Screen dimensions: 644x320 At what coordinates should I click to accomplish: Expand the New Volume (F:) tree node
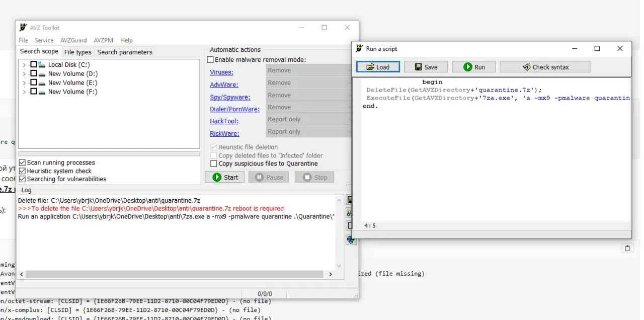coord(24,92)
